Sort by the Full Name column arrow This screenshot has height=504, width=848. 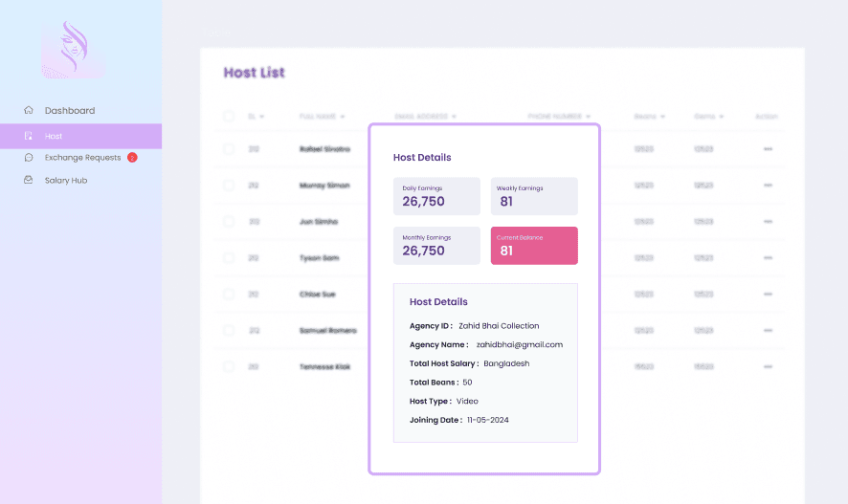click(x=343, y=117)
